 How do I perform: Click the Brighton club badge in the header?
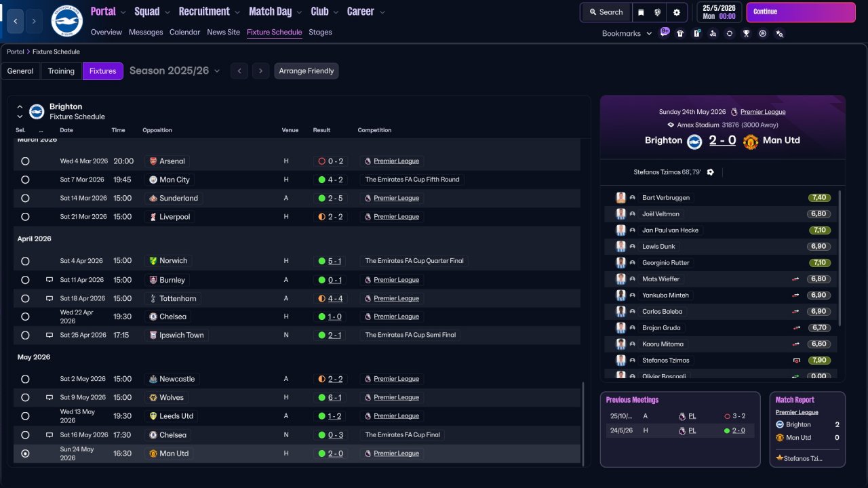tap(66, 21)
